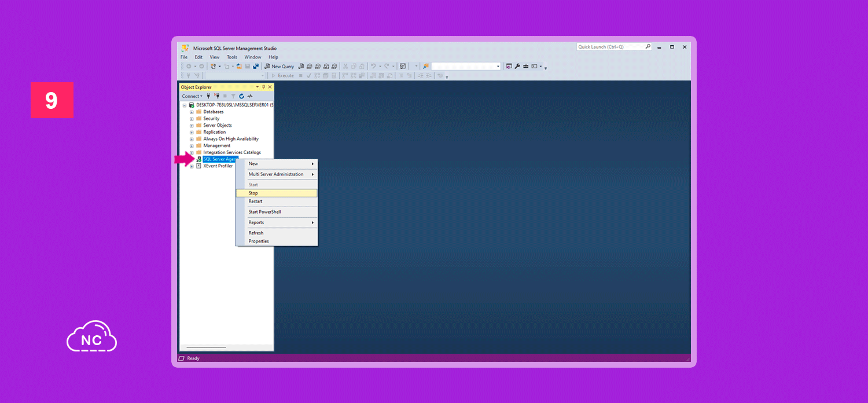The width and height of the screenshot is (868, 403).
Task: Click the Database Engine Query icon
Action: coord(301,67)
